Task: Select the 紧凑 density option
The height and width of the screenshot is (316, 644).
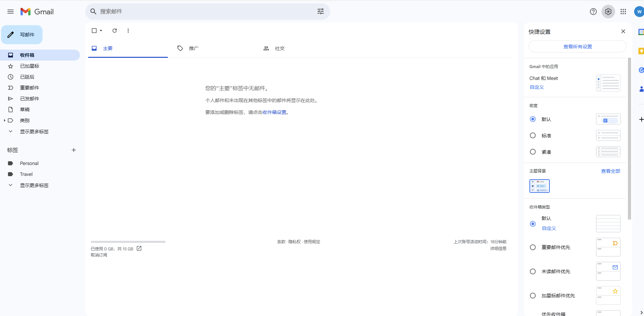Action: (532, 152)
